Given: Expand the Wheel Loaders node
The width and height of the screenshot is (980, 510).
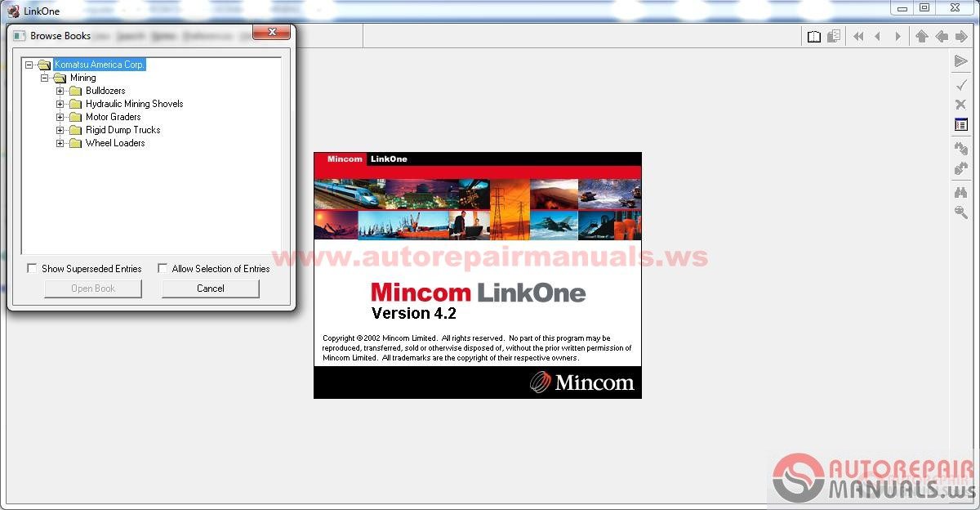Looking at the screenshot, I should pos(60,143).
